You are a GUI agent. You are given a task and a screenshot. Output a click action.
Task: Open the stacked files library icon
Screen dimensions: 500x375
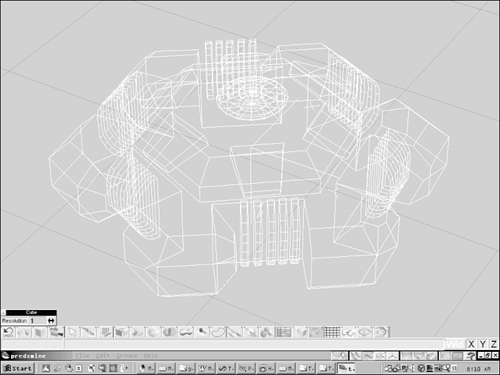click(x=56, y=332)
